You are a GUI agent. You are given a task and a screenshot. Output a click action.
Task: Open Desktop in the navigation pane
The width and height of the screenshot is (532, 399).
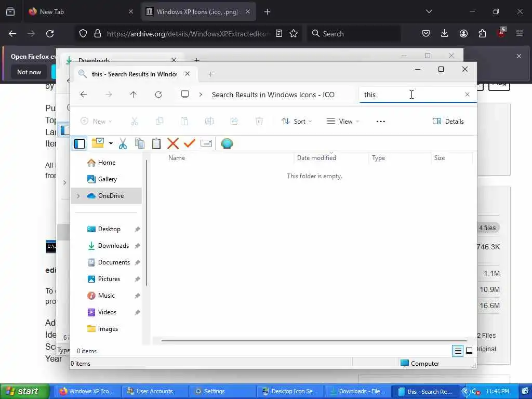tap(106, 229)
